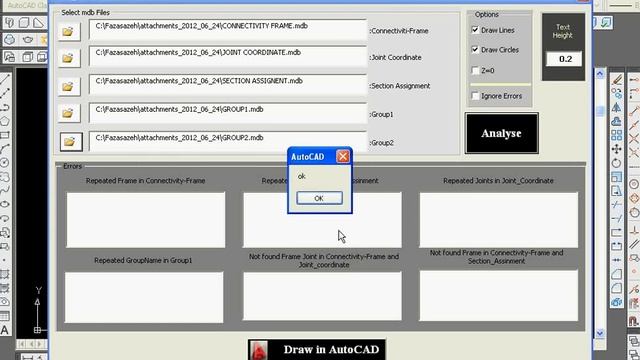Click the Analyse button
The height and width of the screenshot is (360, 640).
pos(501,133)
